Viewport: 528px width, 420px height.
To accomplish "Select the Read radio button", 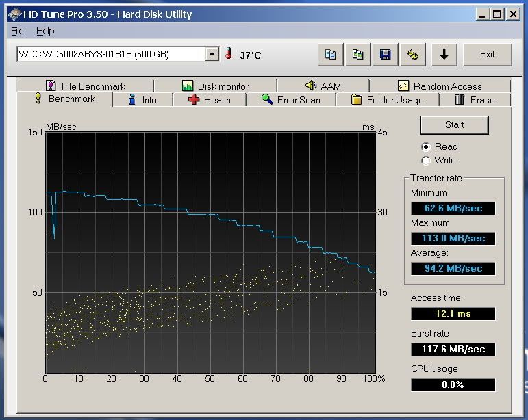I will click(x=426, y=146).
